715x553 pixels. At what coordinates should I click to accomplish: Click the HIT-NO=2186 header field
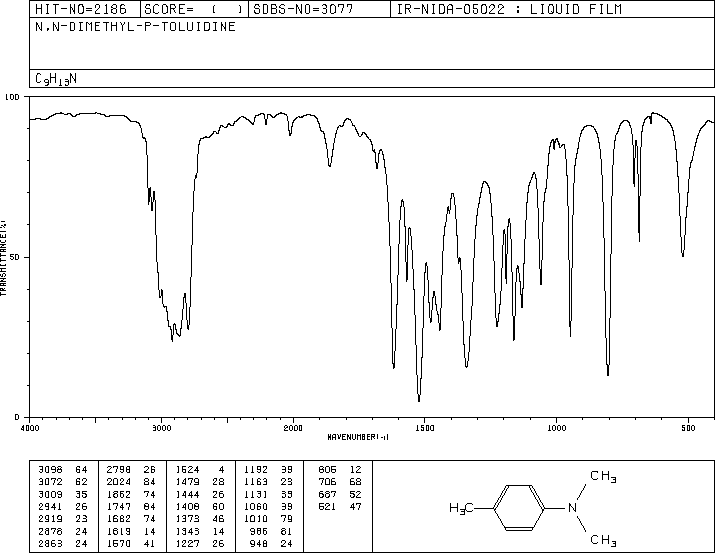point(85,9)
